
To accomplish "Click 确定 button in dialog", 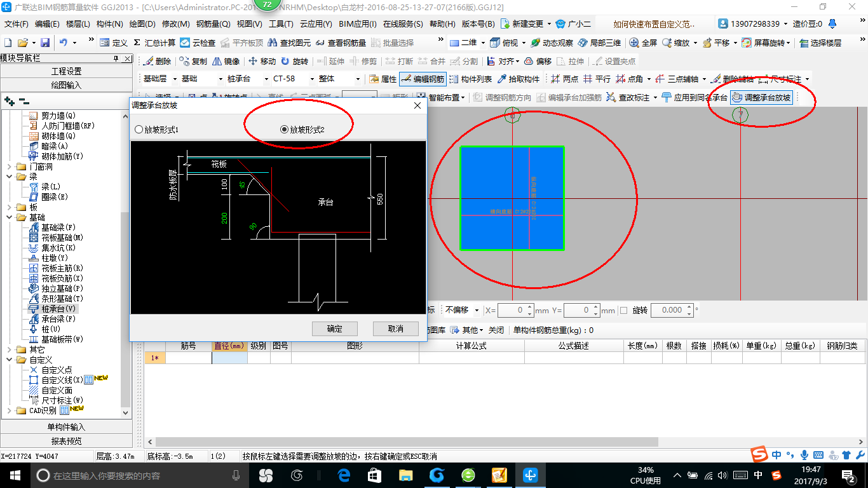I will click(x=334, y=329).
